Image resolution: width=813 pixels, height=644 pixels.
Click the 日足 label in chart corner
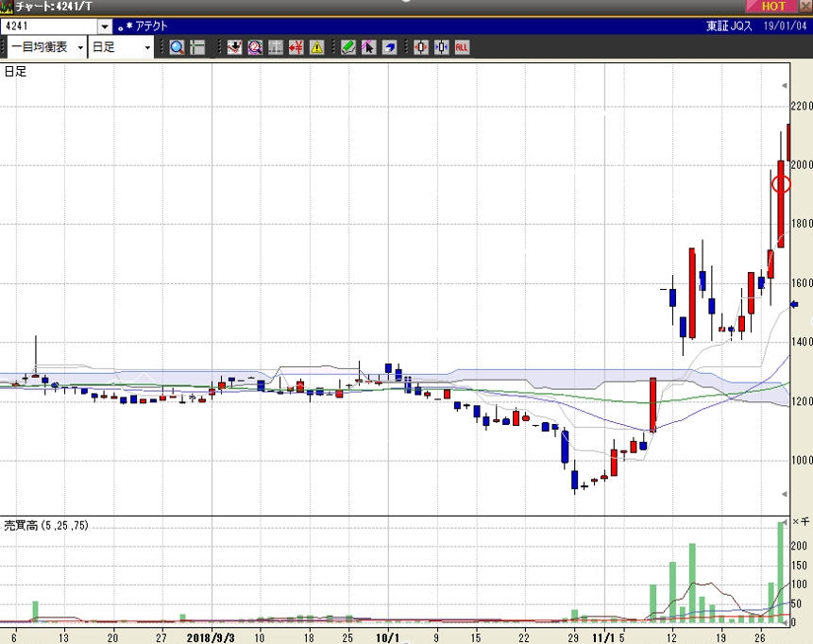[x=15, y=71]
